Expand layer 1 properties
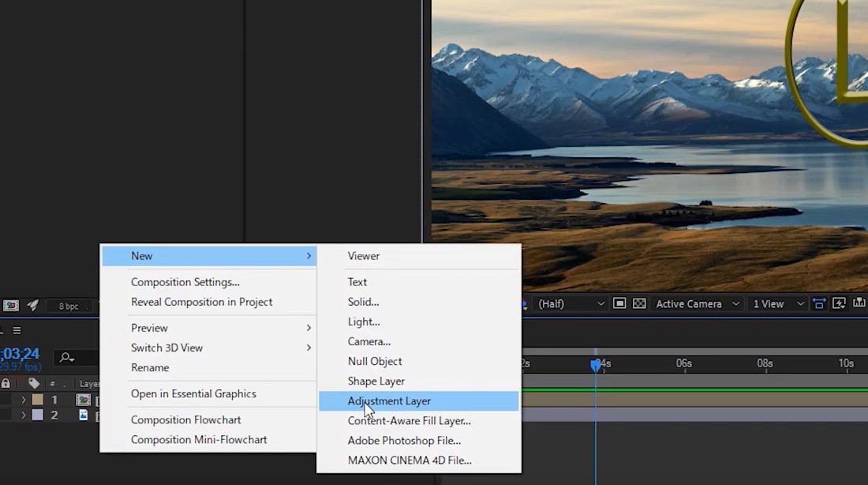Screen dimensions: 868x485 click(x=23, y=400)
